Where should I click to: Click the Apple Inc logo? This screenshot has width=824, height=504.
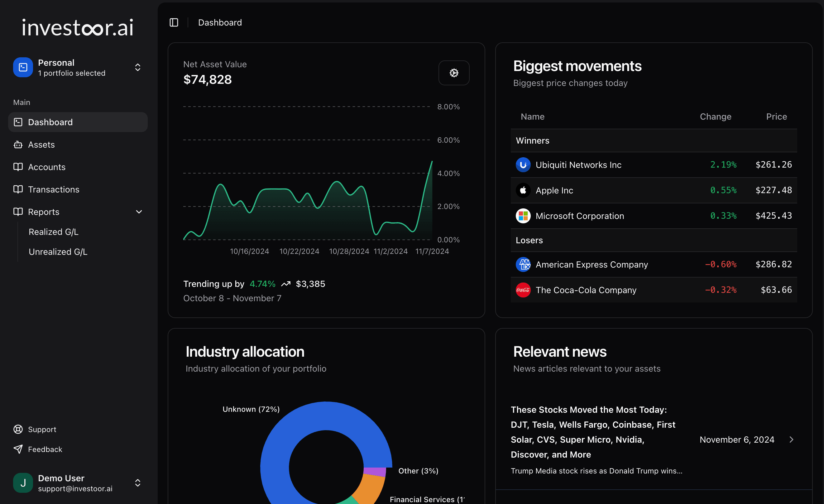tap(523, 190)
